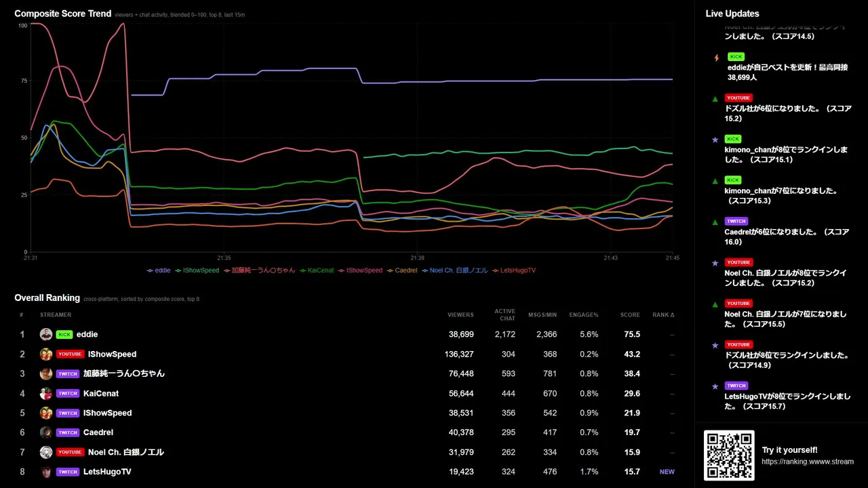The width and height of the screenshot is (868, 488).
Task: Click the TWITCH badge beside KaiCenat
Action: click(68, 393)
